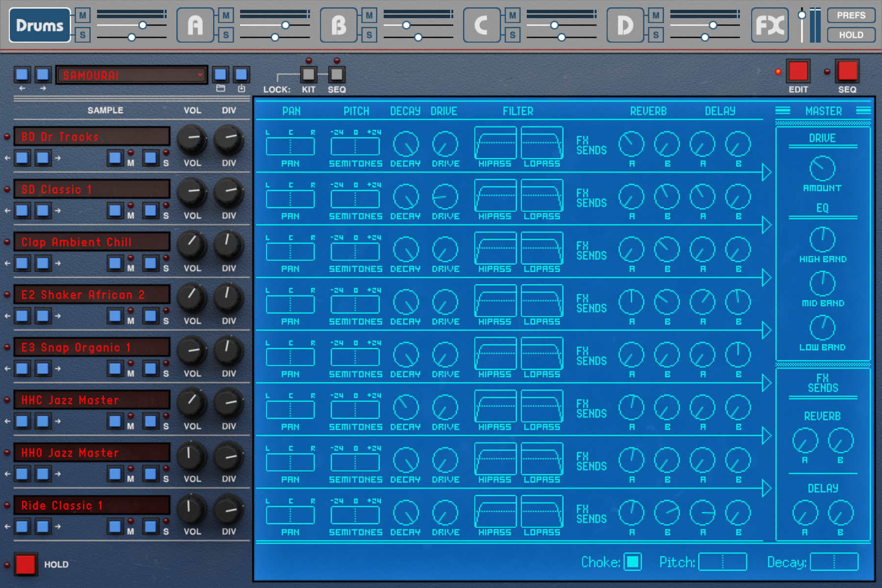Load previous preset with left arrow button
The image size is (882, 588).
(22, 74)
